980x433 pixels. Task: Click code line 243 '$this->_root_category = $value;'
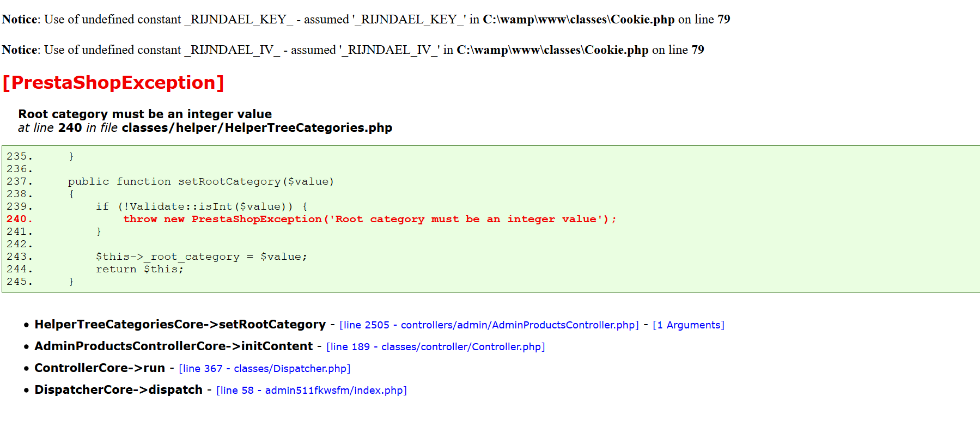(202, 257)
